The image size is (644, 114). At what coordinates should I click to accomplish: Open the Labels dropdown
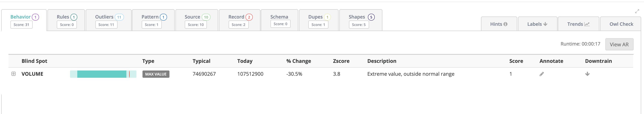point(537,24)
